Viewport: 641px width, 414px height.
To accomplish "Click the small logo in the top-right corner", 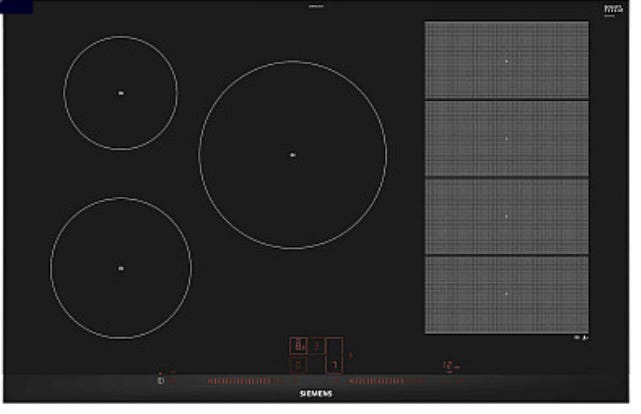I will (613, 10).
